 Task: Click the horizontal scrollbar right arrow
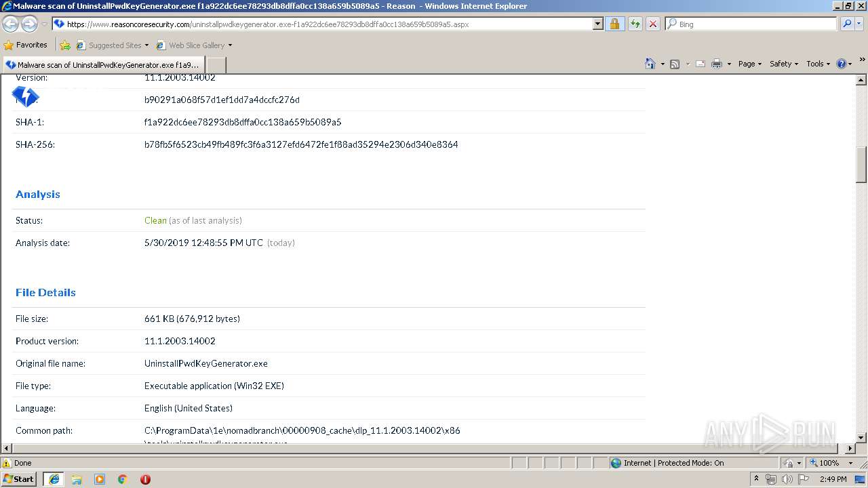[x=850, y=448]
